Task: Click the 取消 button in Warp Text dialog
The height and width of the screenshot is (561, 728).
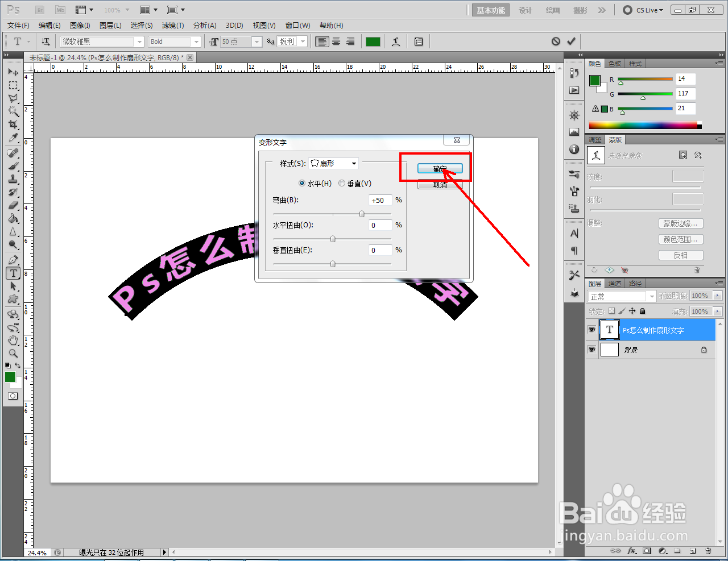Action: pos(440,185)
